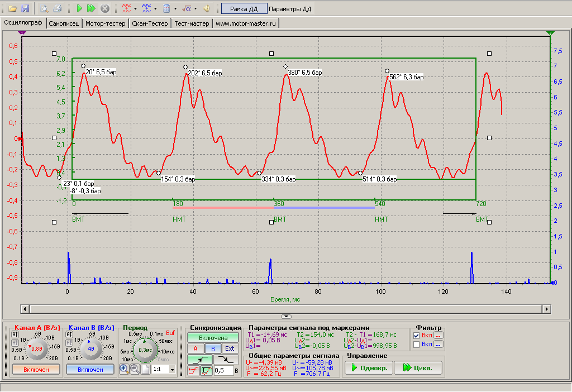Open the calculator toolbar icon
This screenshot has height=392, width=572.
[166, 8]
